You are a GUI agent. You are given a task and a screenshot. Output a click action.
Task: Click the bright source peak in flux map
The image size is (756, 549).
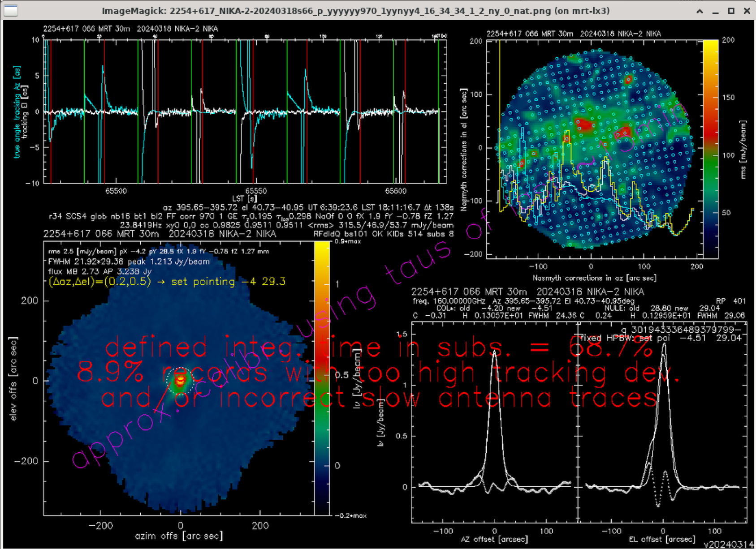[180, 380]
